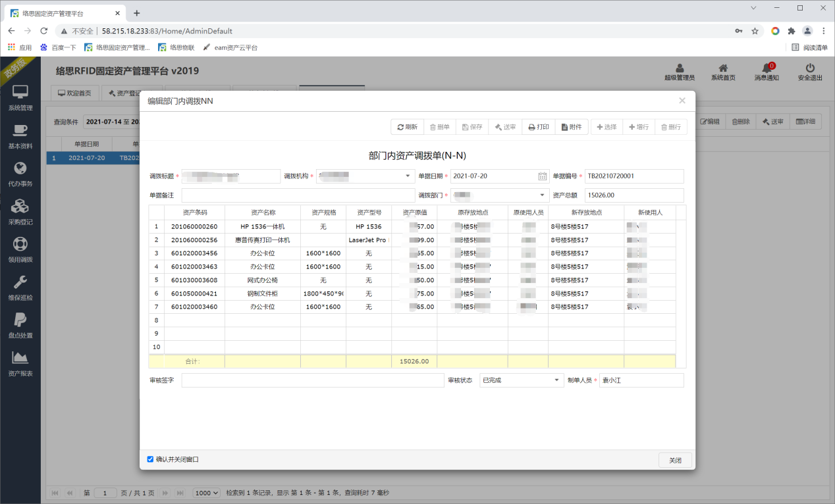The height and width of the screenshot is (504, 835).
Task: Go to 系统首页 home icon
Action: pyautogui.click(x=723, y=72)
